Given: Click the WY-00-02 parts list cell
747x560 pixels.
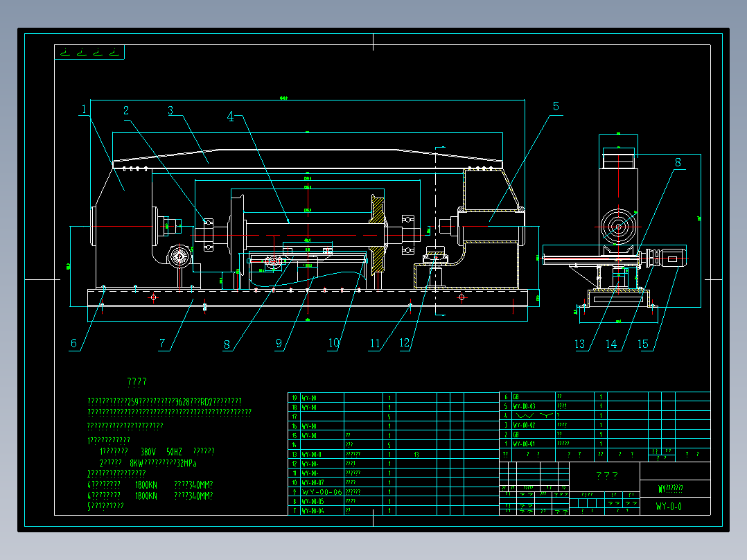Looking at the screenshot, I should (x=534, y=425).
